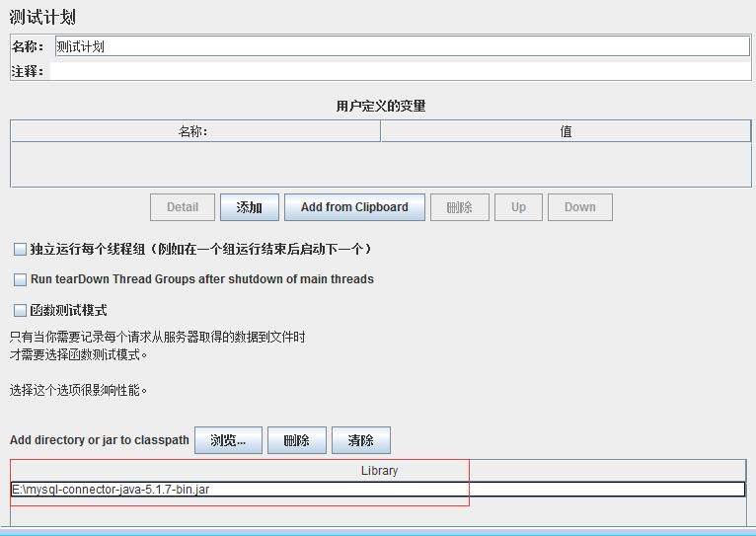Click the 用户定义的变量 heading text
This screenshot has width=756, height=536.
click(x=381, y=106)
